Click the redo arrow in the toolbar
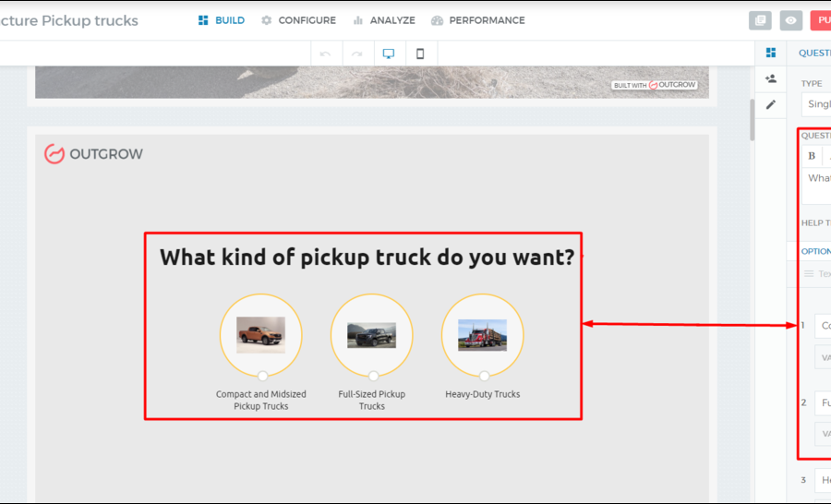 [356, 54]
